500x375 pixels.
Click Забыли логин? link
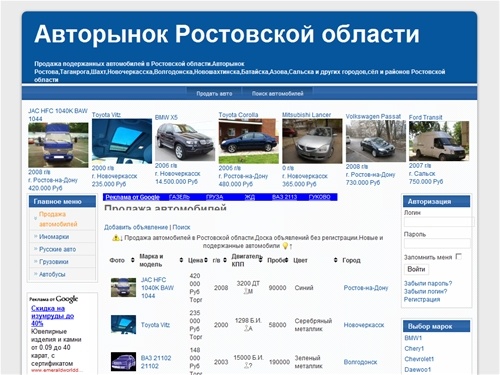tap(425, 291)
